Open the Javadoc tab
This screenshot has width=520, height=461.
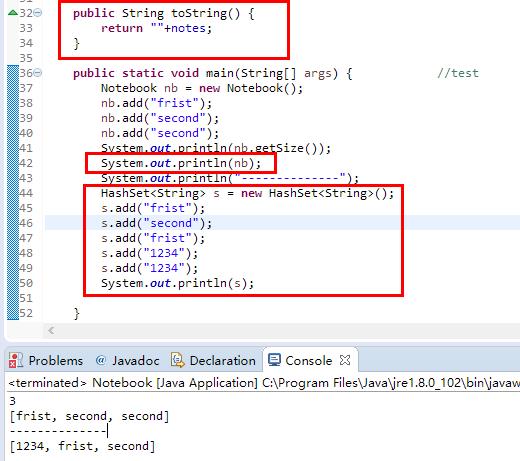click(x=127, y=361)
